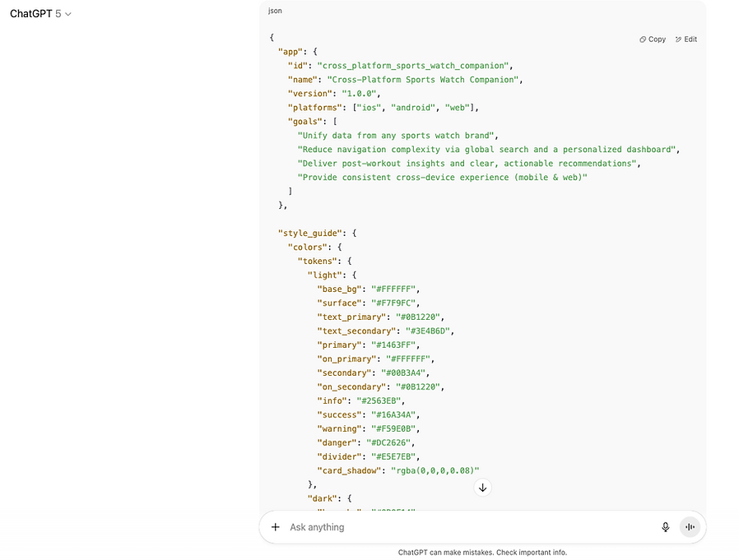
Task: Click the "on_secondary" key
Action: tap(351, 386)
